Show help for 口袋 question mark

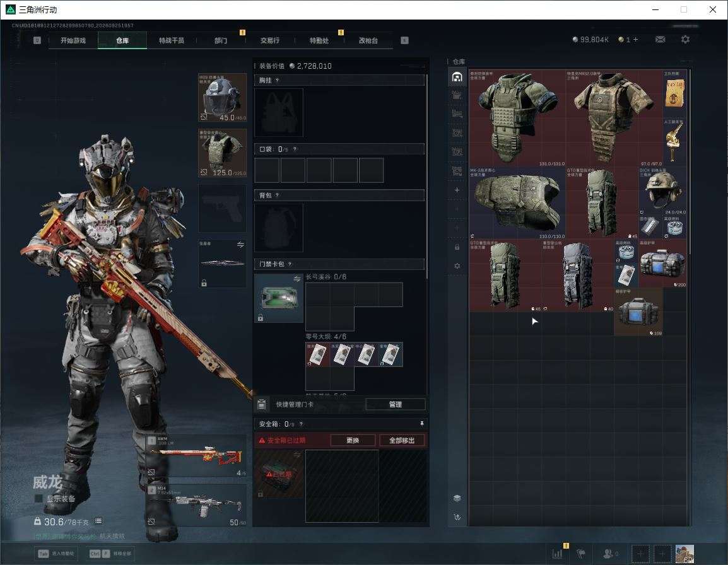coord(295,149)
